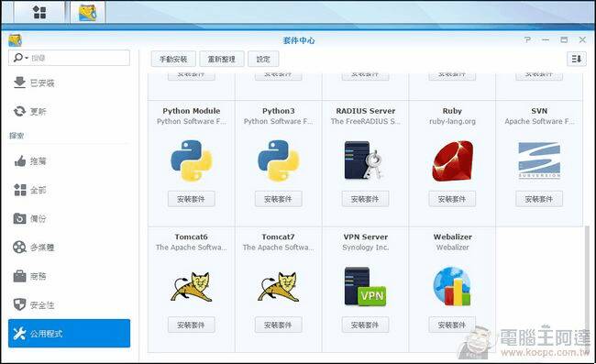Select Package Center taskbar icon
The width and height of the screenshot is (596, 364).
(x=87, y=12)
